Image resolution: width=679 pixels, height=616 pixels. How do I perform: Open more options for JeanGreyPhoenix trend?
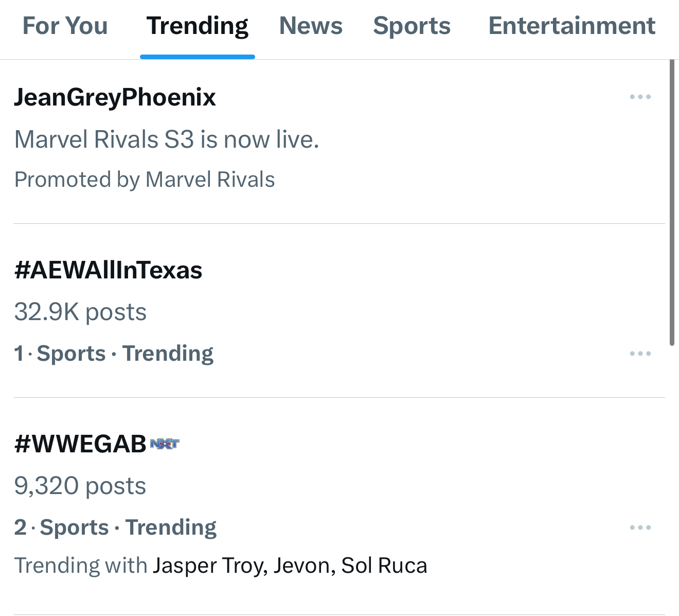tap(640, 97)
